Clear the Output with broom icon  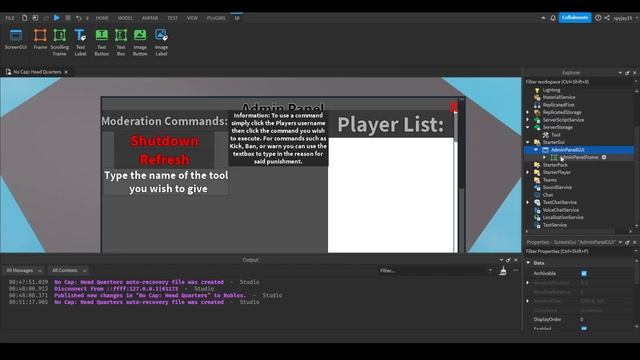coord(503,271)
